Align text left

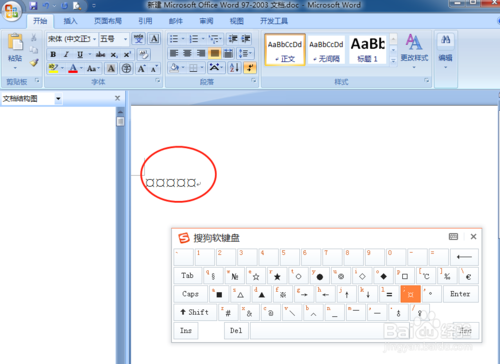tap(174, 53)
